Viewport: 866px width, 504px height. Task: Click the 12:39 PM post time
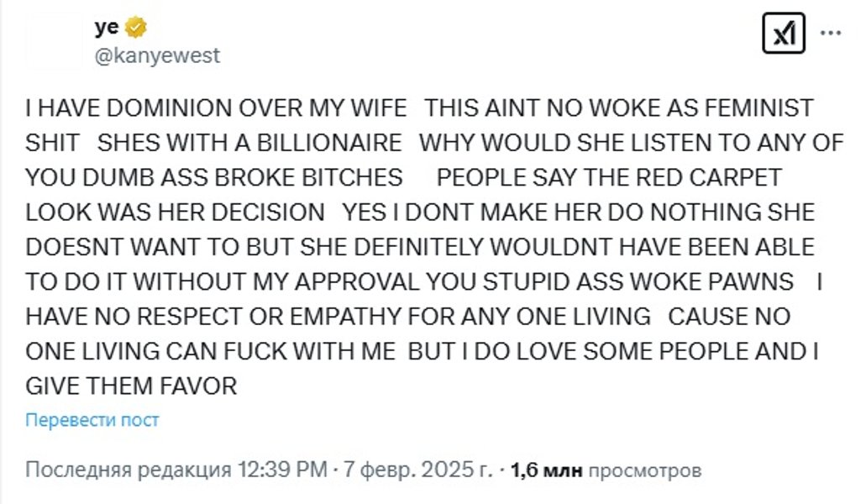(282, 470)
